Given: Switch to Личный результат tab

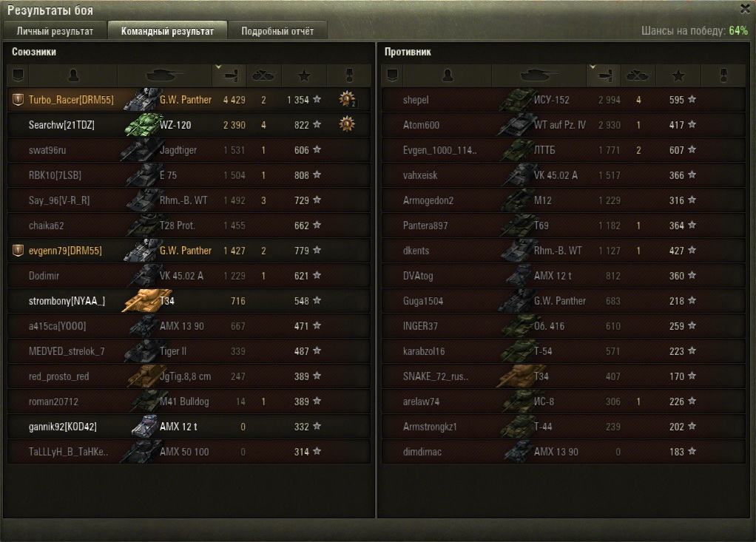Looking at the screenshot, I should [x=55, y=31].
